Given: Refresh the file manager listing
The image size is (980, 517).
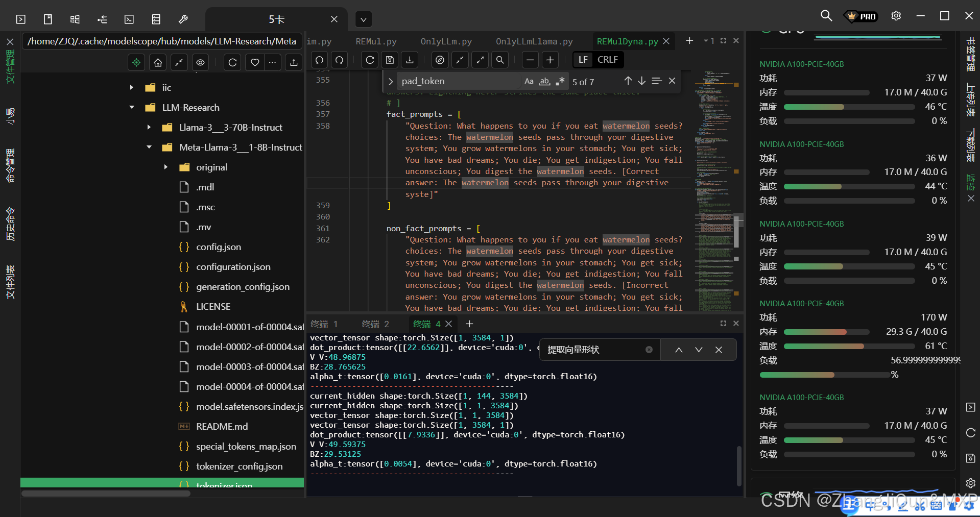Looking at the screenshot, I should [x=232, y=62].
